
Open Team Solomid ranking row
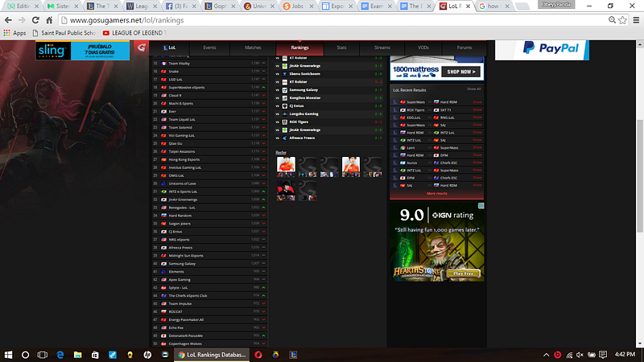tap(209, 128)
